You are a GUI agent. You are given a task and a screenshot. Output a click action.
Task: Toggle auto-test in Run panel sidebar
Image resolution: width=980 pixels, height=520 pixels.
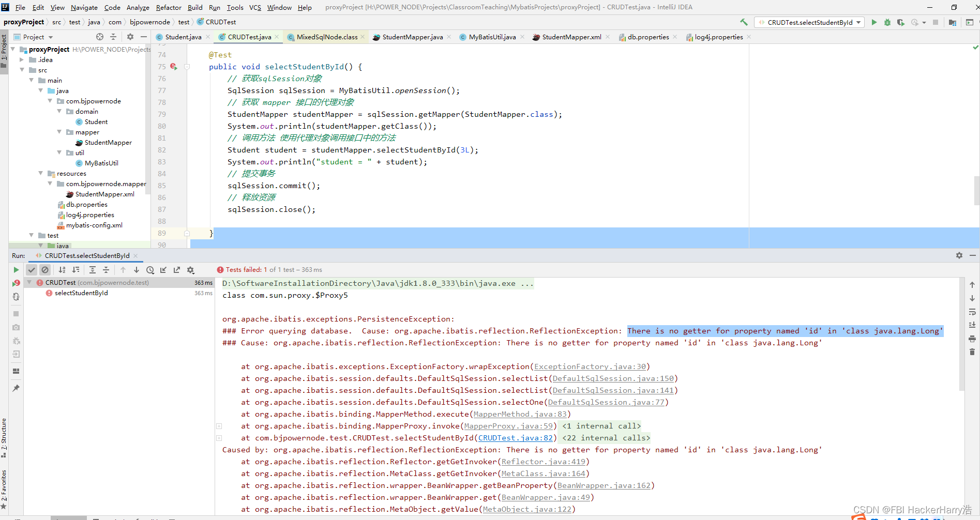16,297
